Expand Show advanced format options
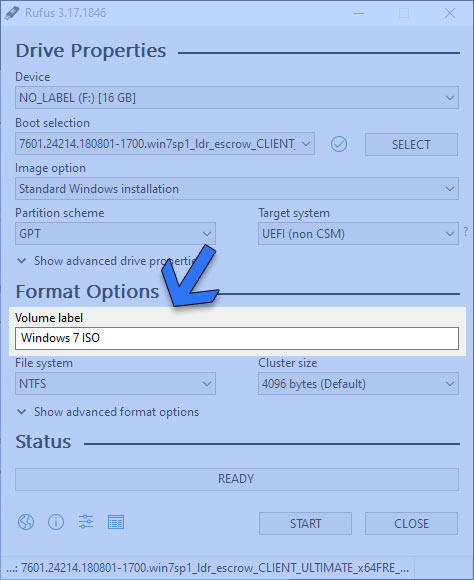Viewport: 474px width, 580px height. click(x=108, y=412)
